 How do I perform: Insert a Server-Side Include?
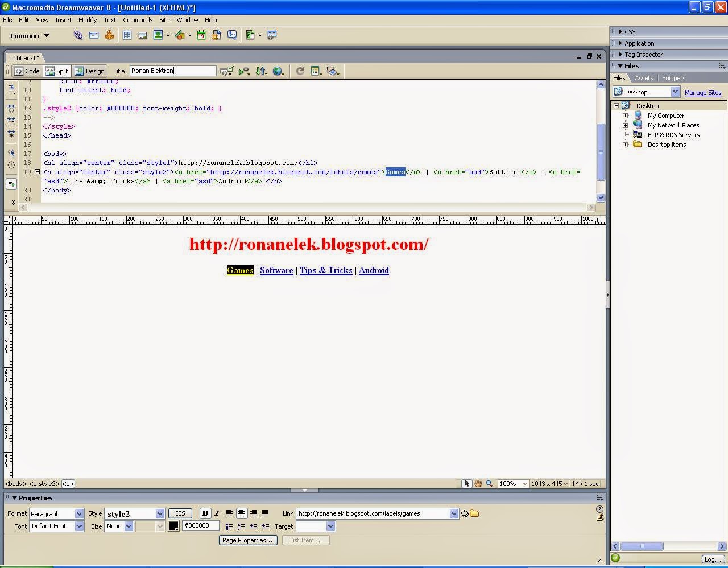(217, 35)
